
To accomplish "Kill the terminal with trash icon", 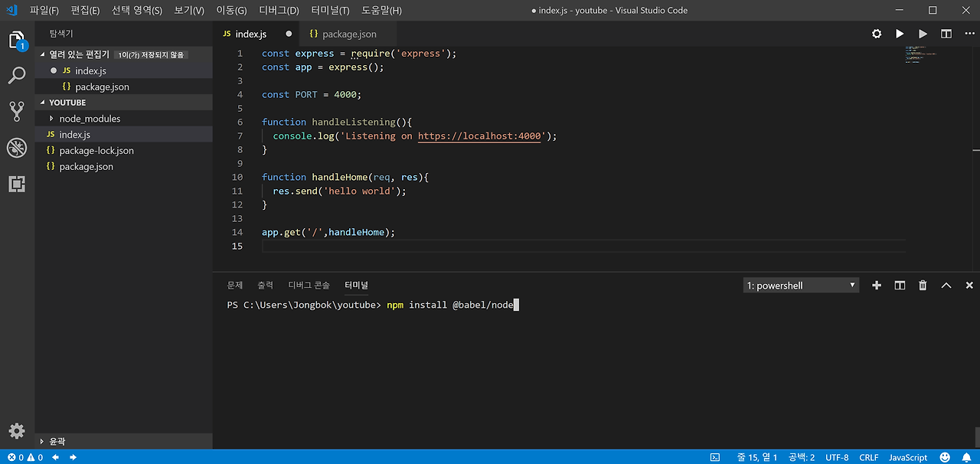I will pos(923,286).
